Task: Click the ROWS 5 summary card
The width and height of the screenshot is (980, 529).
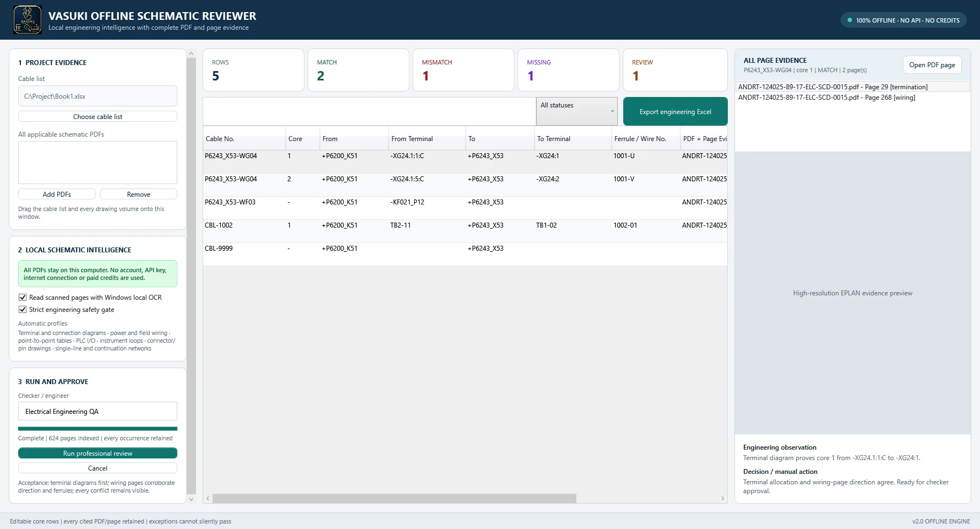Action: (x=253, y=70)
